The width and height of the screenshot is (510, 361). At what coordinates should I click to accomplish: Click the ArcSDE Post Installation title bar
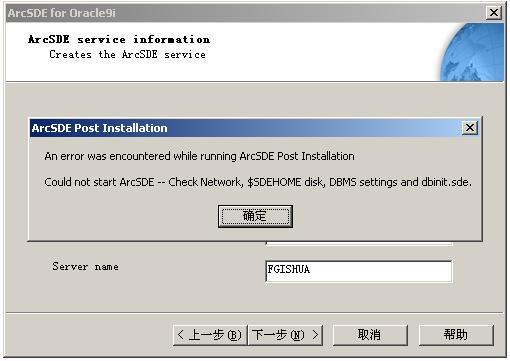point(246,128)
